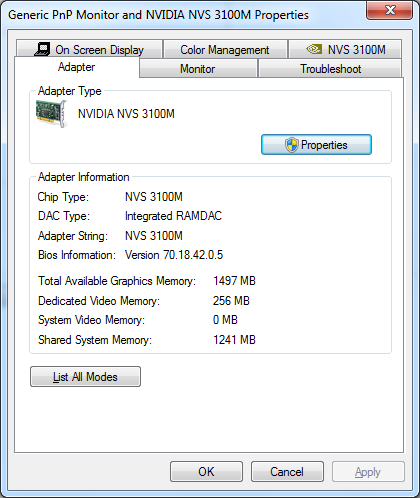420x498 pixels.
Task: Click the window title bar text
Action: coord(158,15)
